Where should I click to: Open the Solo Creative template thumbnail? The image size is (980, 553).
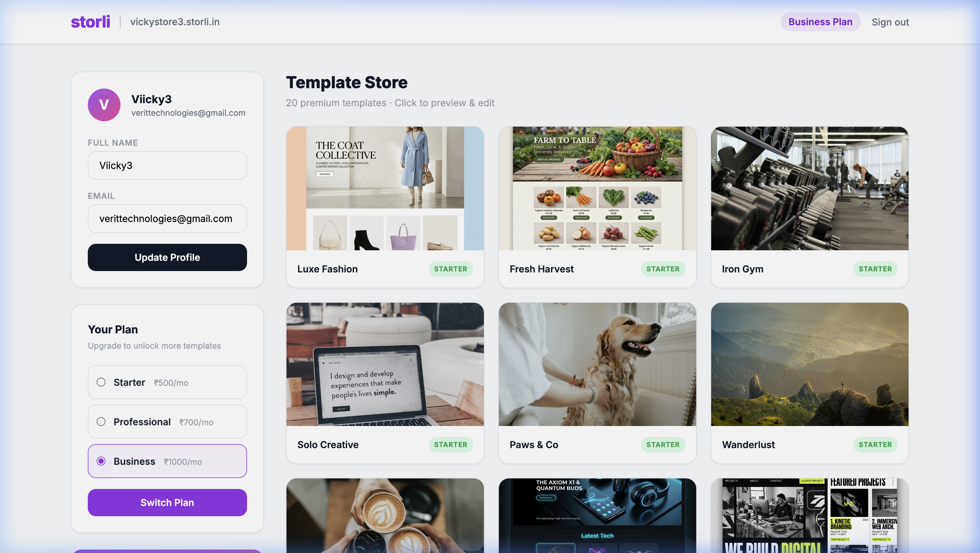(x=385, y=364)
